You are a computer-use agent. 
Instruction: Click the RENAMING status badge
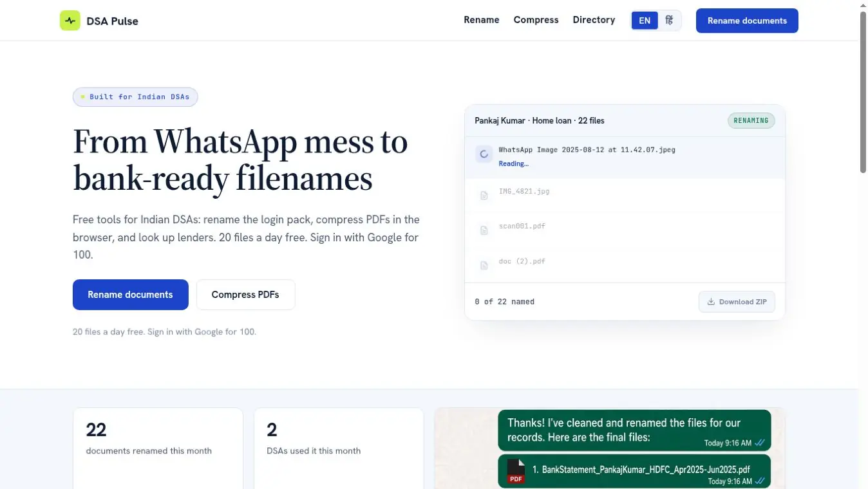(x=751, y=120)
